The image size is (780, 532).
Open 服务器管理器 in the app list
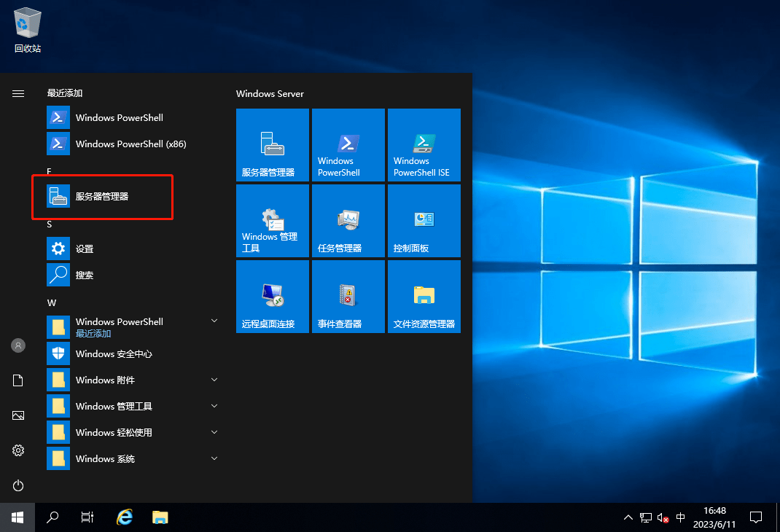click(x=133, y=196)
